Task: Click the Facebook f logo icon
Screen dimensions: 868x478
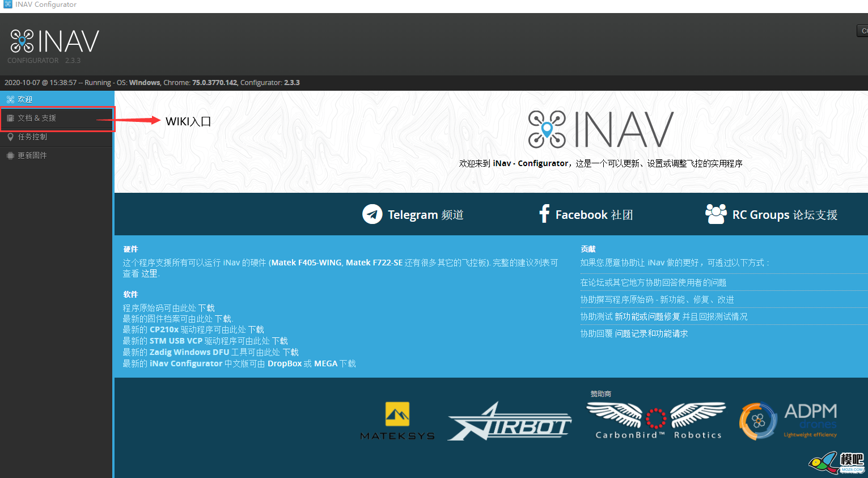Action: (x=544, y=214)
